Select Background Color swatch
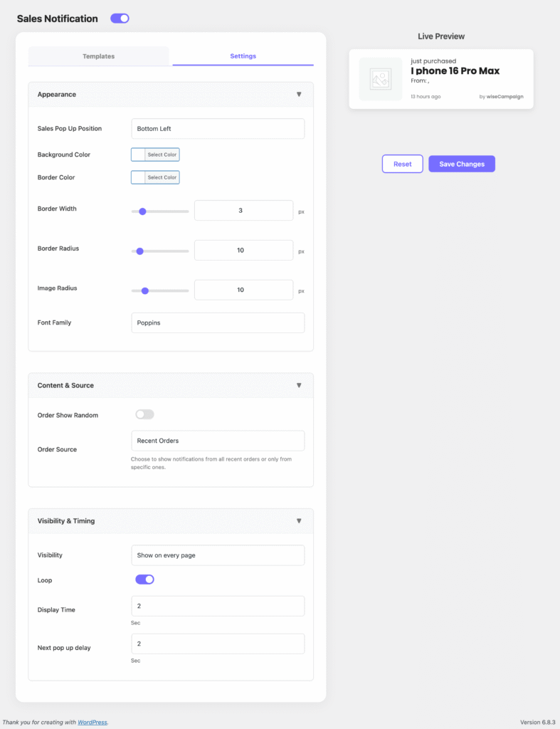This screenshot has height=729, width=560. [x=154, y=154]
